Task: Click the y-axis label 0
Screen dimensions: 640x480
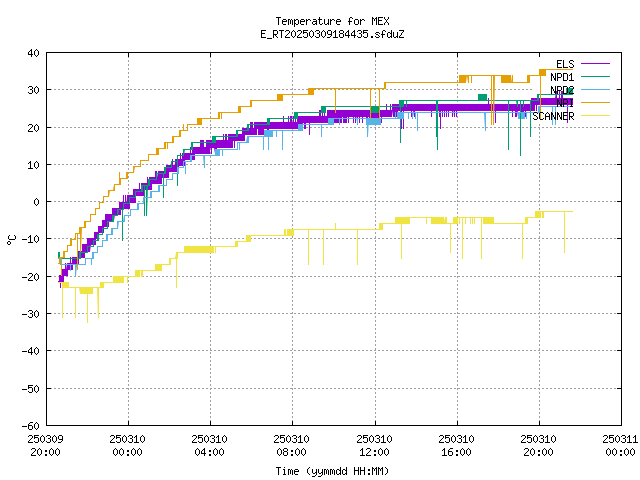Action: [37, 202]
